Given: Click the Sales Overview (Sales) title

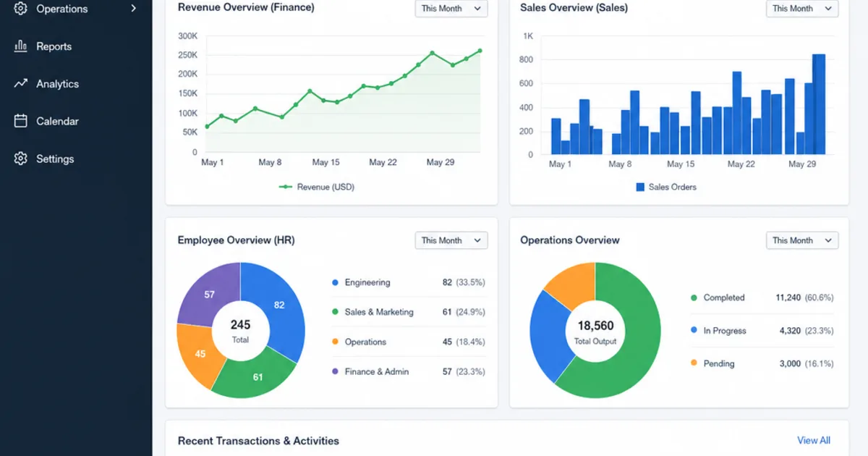Looking at the screenshot, I should coord(574,8).
